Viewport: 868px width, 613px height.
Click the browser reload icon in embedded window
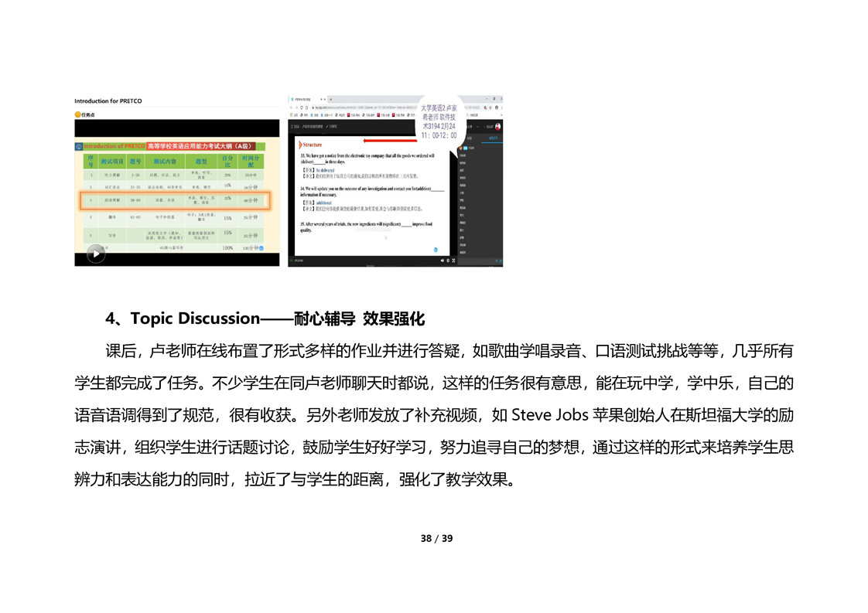[x=302, y=108]
